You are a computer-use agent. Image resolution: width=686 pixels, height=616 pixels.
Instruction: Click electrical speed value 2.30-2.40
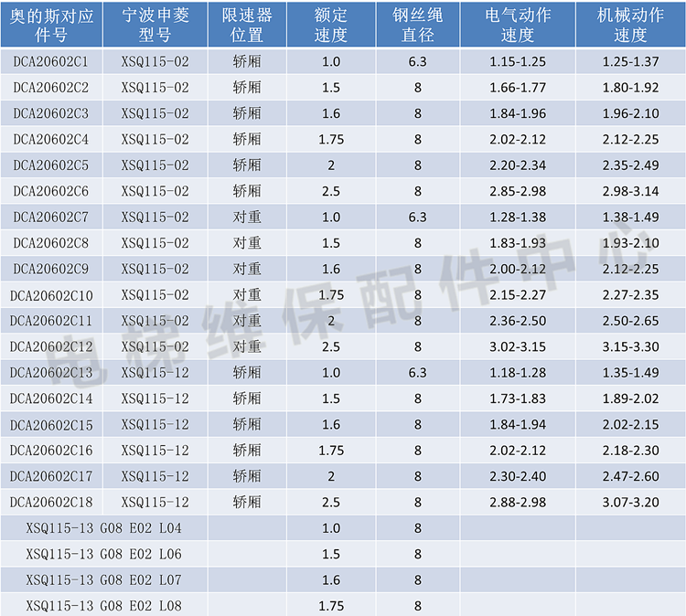[518, 476]
